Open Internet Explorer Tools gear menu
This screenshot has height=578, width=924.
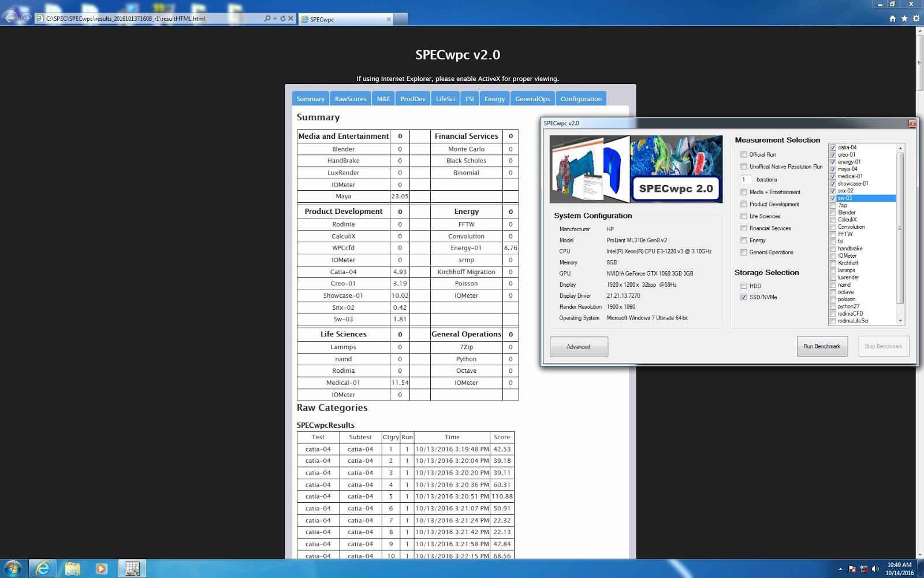[x=916, y=18]
